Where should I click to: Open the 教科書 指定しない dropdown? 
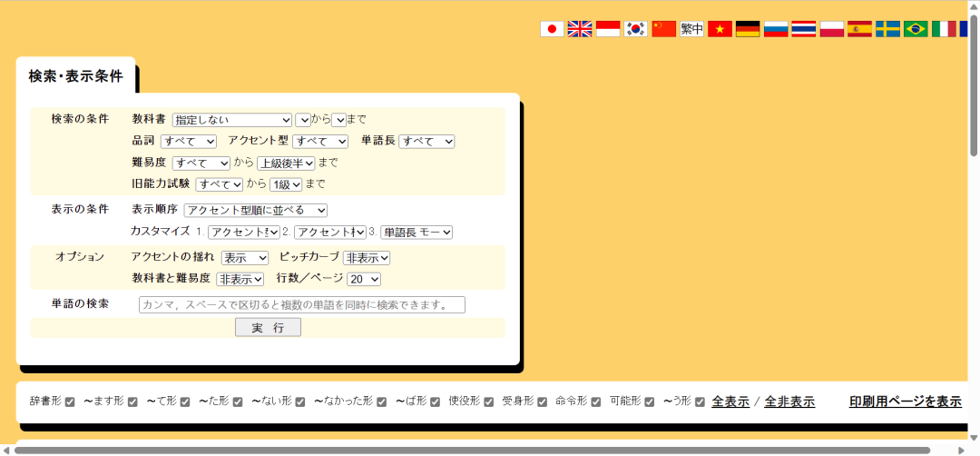click(x=232, y=120)
